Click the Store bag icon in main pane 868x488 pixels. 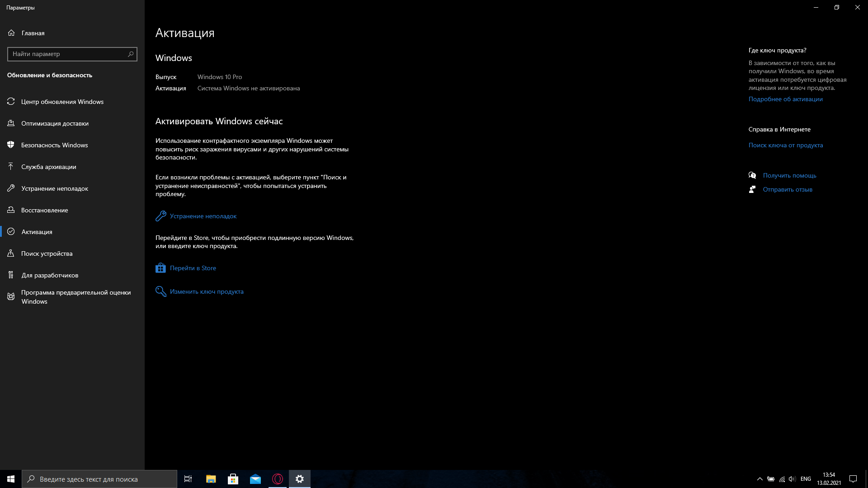point(160,268)
